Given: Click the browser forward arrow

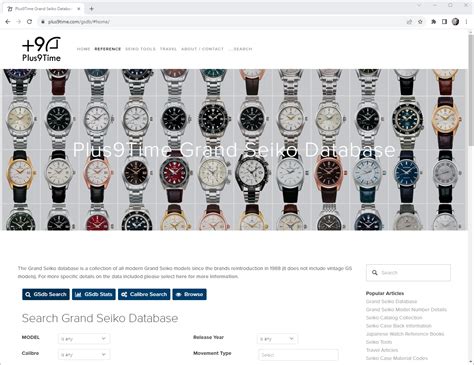Looking at the screenshot, I should tap(19, 22).
